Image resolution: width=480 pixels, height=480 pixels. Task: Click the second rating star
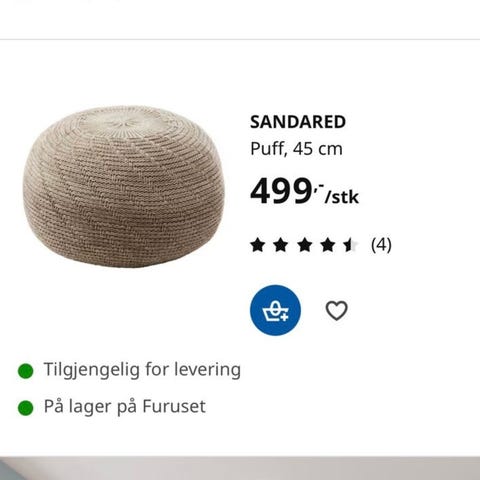click(281, 245)
